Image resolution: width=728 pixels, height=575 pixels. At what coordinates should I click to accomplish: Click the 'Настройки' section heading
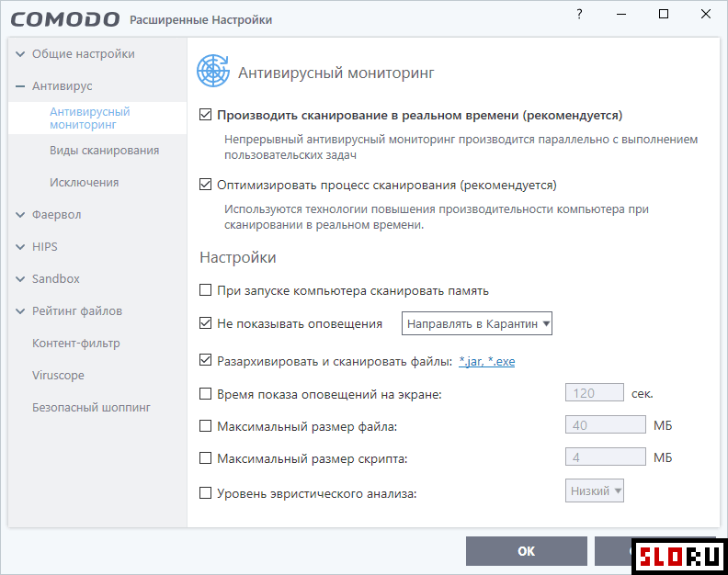[238, 257]
